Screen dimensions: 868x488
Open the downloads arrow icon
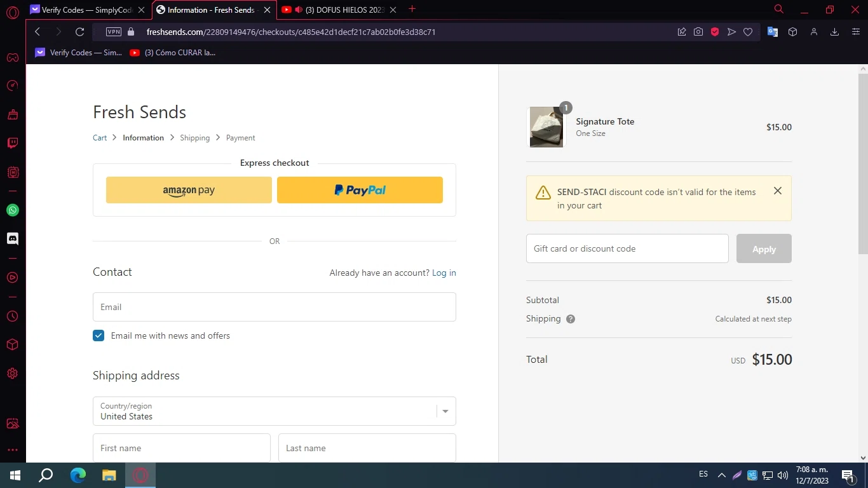[x=834, y=32]
